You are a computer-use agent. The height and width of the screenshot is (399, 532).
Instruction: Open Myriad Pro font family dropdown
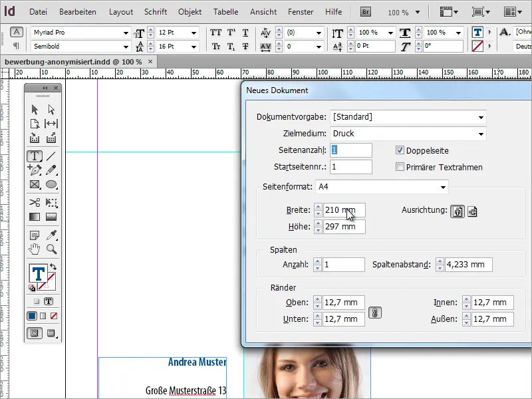click(126, 33)
